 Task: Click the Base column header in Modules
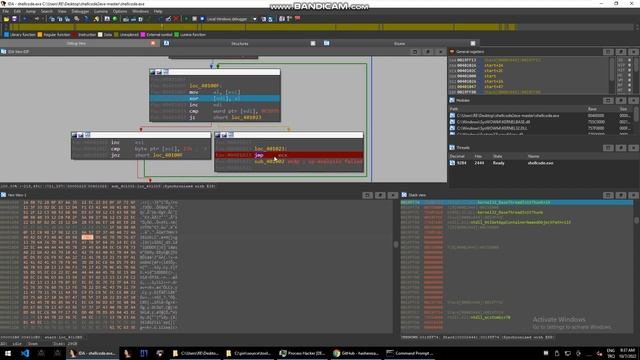(x=592, y=109)
